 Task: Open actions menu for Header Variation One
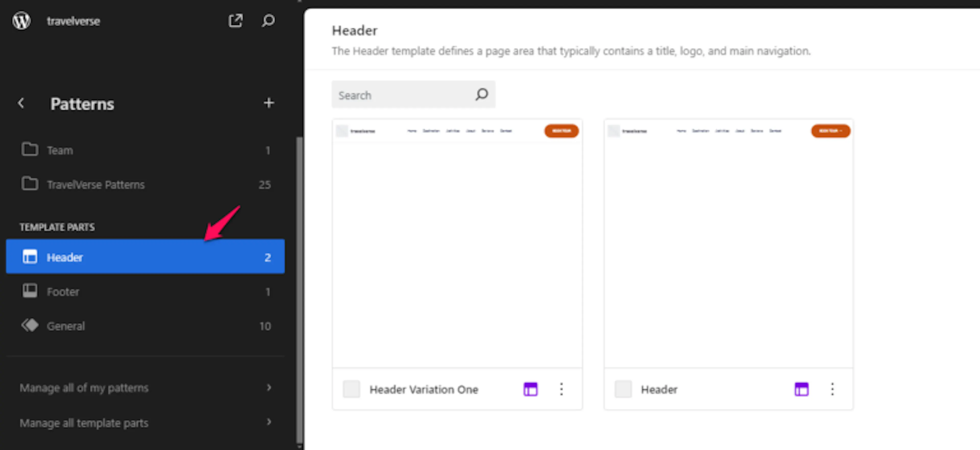point(561,389)
